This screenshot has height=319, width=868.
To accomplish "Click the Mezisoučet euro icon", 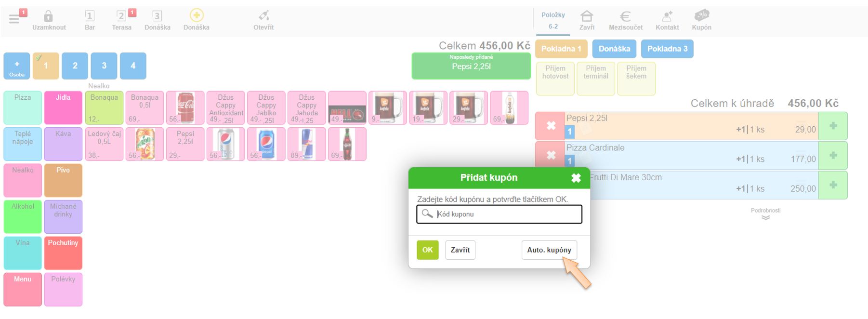I will pyautogui.click(x=625, y=16).
